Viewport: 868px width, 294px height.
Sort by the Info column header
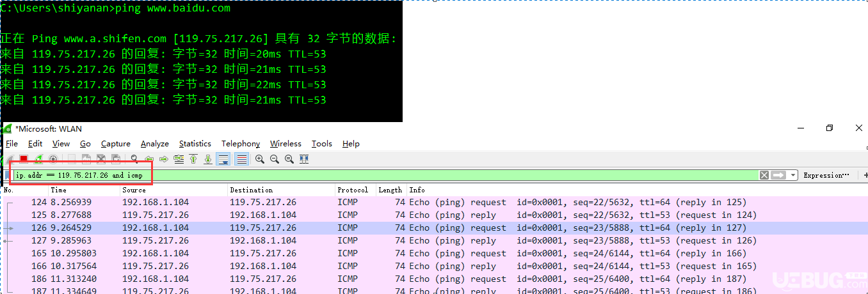pyautogui.click(x=637, y=190)
